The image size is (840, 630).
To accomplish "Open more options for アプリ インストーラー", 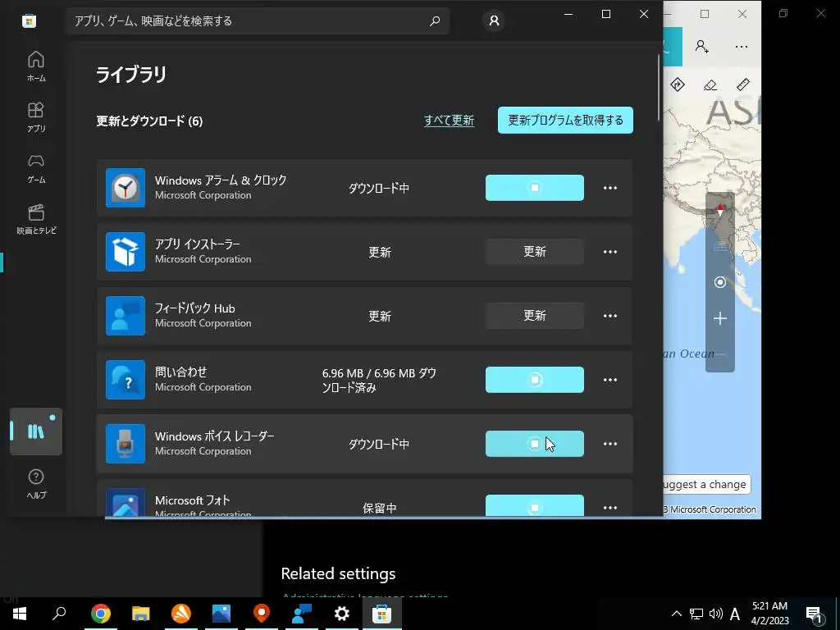I will click(610, 252).
